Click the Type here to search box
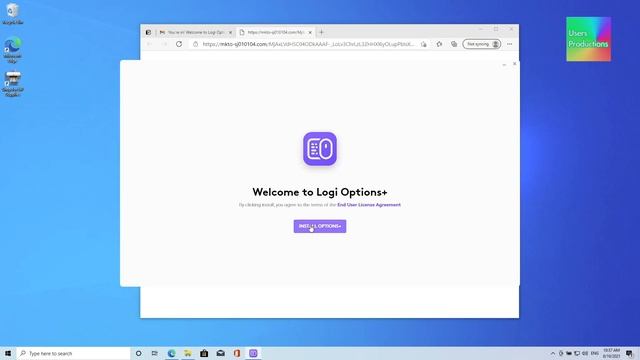 73,353
